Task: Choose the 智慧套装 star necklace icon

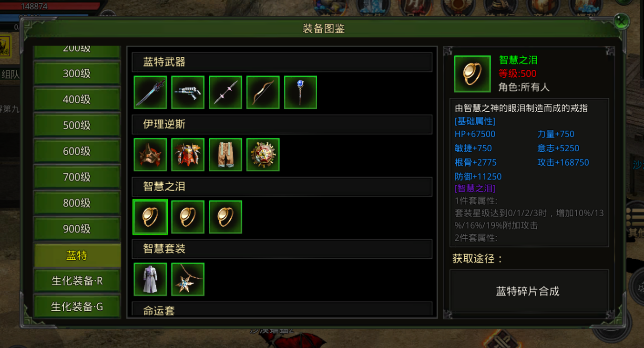Action: pos(188,279)
